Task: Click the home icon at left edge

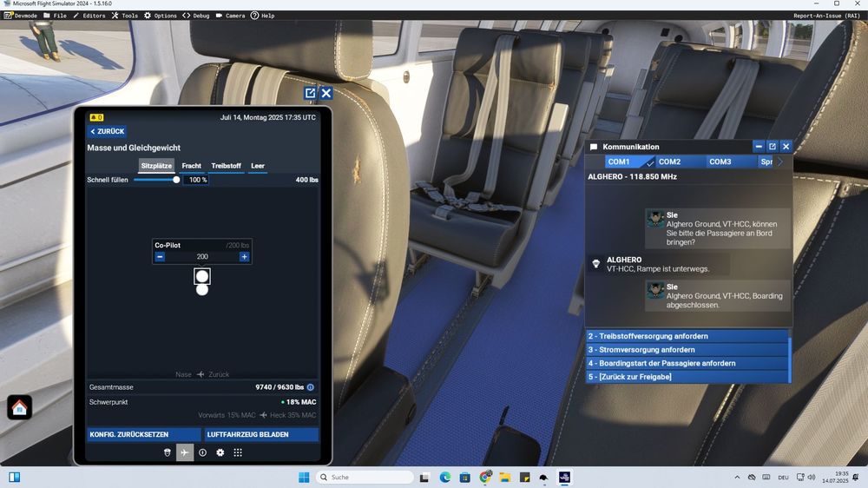Action: tap(20, 407)
